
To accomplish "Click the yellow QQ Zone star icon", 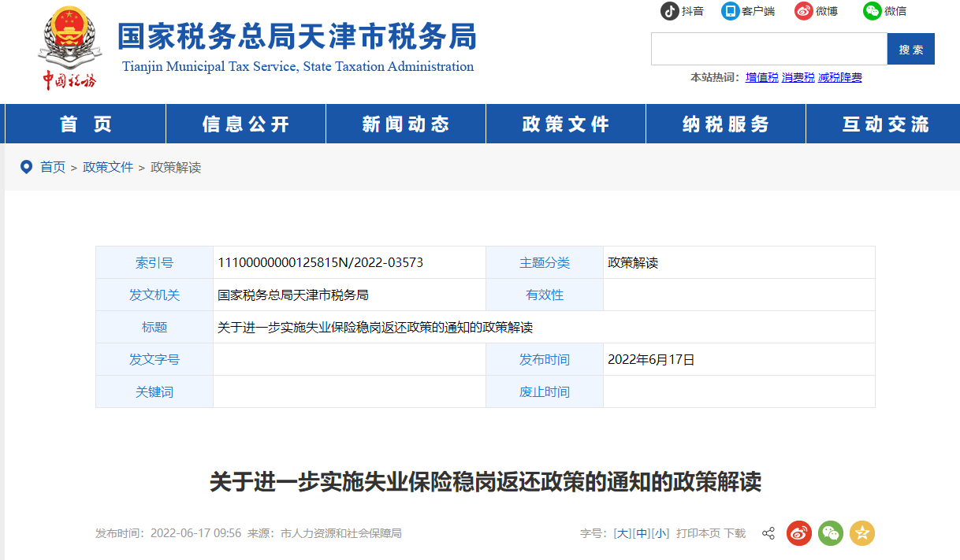I will 862,533.
